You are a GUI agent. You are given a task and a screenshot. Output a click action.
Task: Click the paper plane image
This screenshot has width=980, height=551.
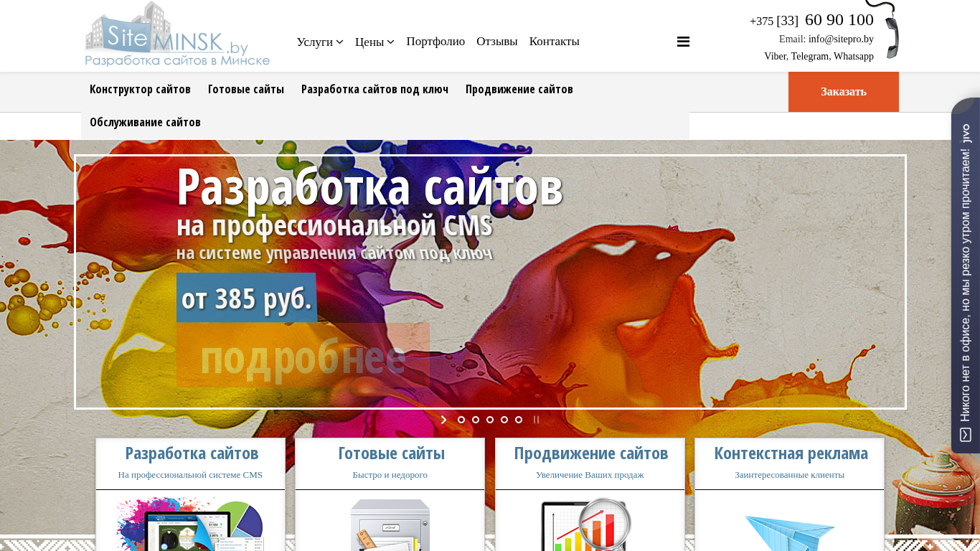click(x=789, y=532)
